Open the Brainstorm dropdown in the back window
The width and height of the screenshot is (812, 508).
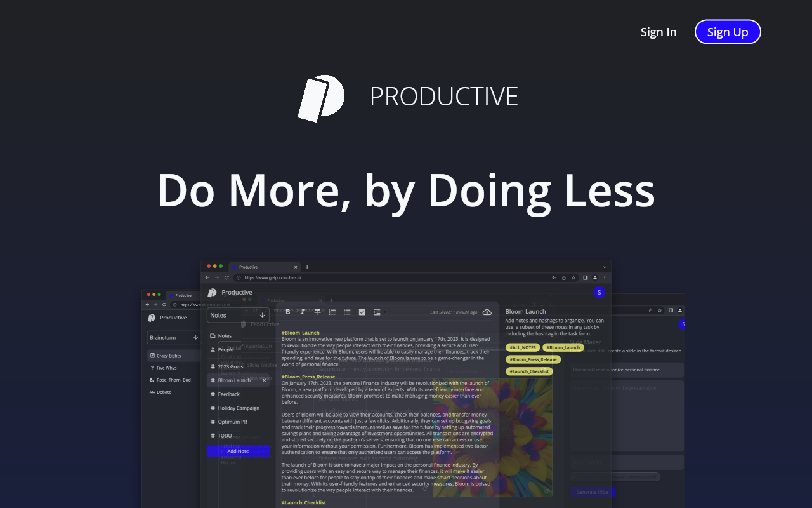[174, 337]
